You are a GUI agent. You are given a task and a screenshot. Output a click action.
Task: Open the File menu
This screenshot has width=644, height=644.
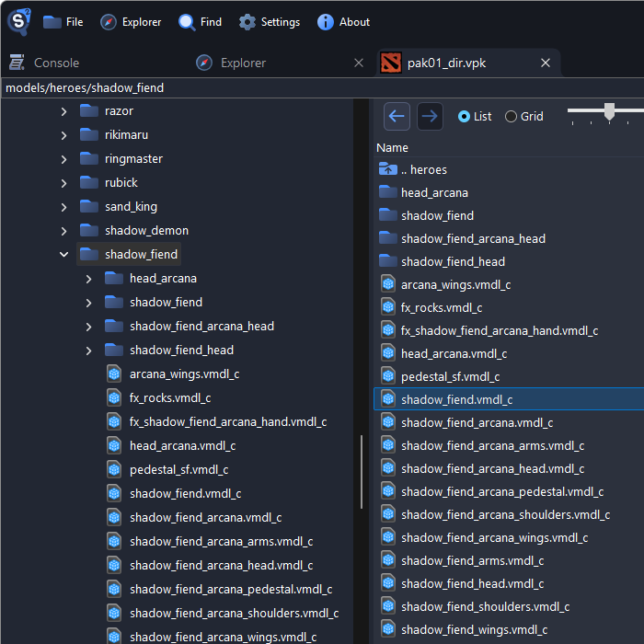point(63,22)
